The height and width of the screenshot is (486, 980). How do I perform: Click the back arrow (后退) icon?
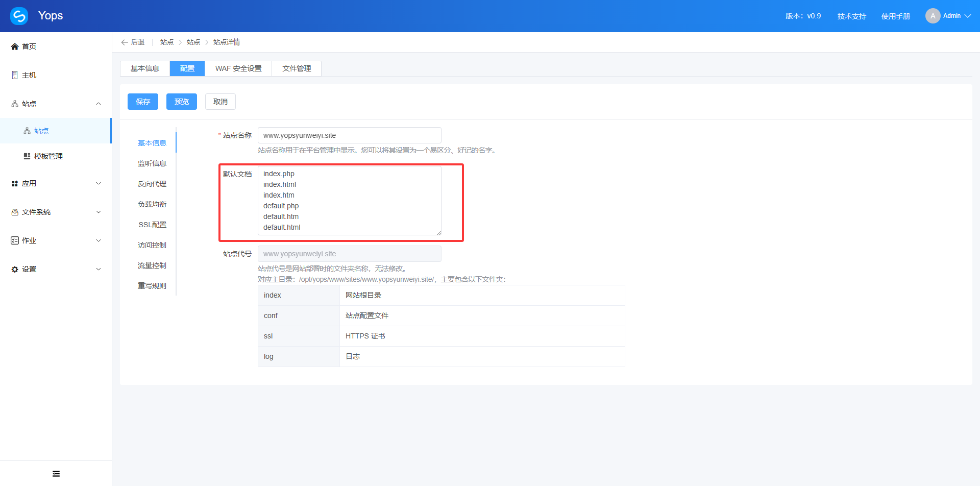click(125, 42)
